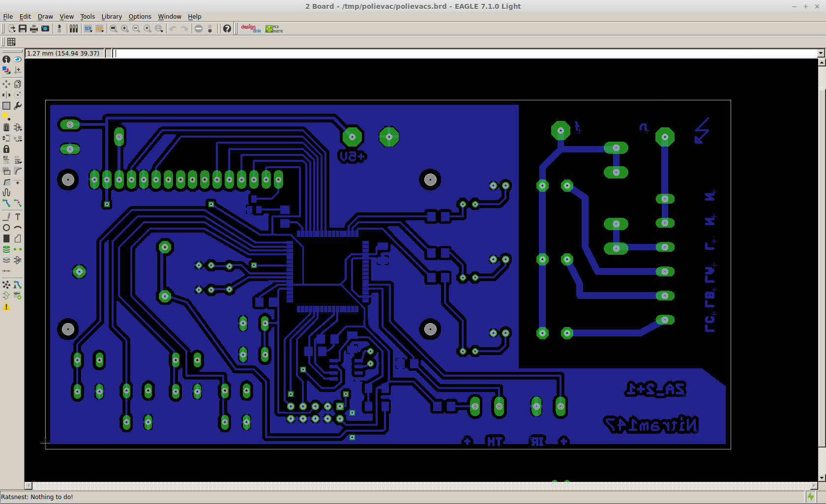The image size is (826, 504).
Task: Select the Text tool
Action: point(18,217)
